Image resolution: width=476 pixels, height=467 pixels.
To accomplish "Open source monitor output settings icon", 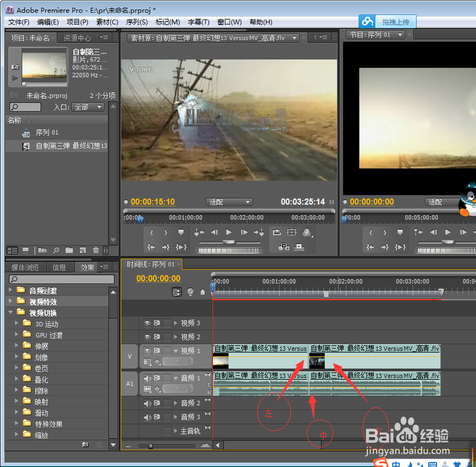I will [x=307, y=232].
